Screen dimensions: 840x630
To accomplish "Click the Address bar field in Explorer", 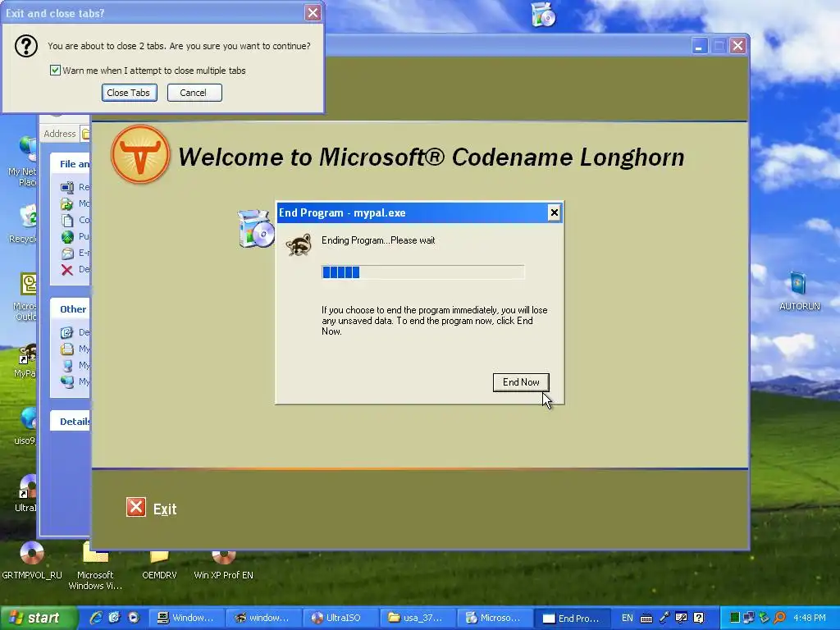I will coord(85,134).
